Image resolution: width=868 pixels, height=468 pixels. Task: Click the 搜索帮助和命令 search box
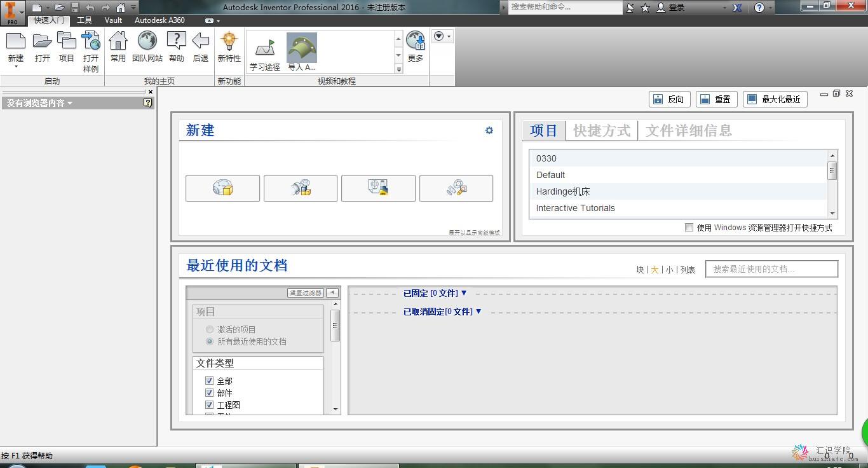click(566, 7)
